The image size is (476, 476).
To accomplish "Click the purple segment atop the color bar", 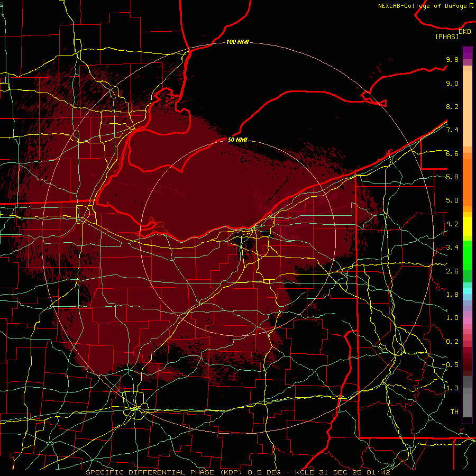I will coord(467,53).
